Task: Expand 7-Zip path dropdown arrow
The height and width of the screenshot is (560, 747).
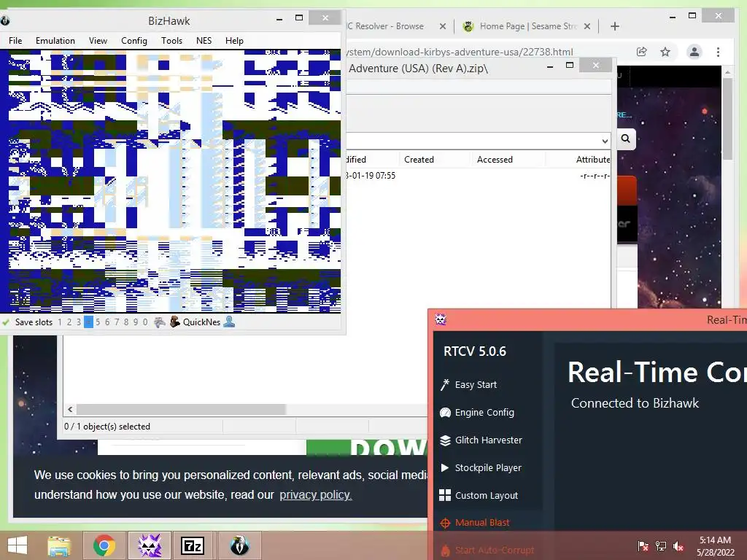Action: pyautogui.click(x=605, y=141)
